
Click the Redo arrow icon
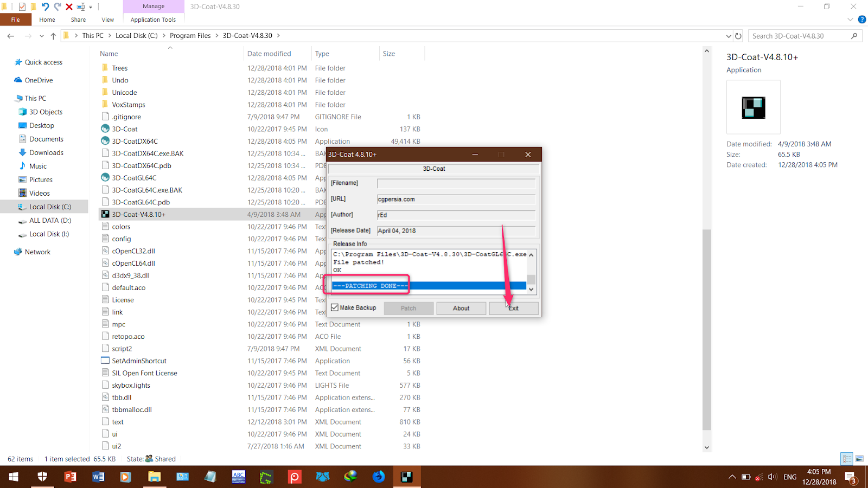pyautogui.click(x=57, y=7)
